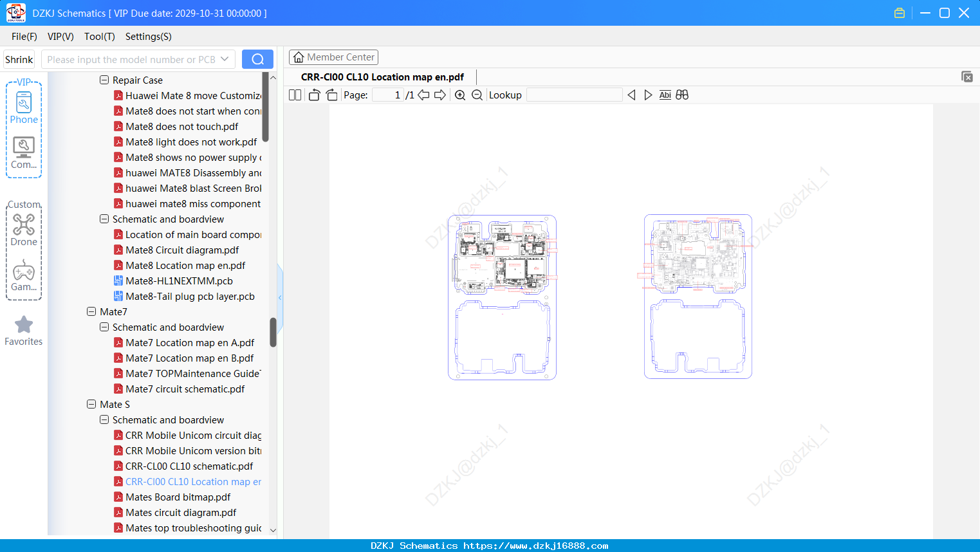
Task: Click the binoculars search icon
Action: click(x=682, y=95)
